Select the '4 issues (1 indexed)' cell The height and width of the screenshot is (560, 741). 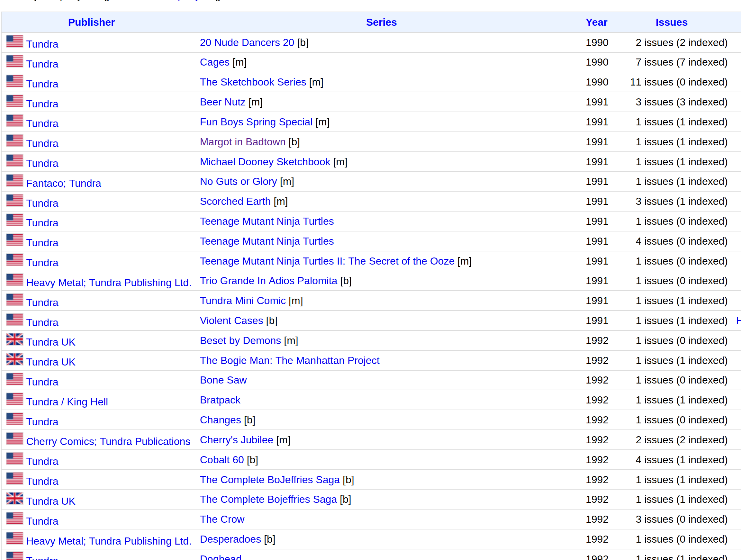pos(682,460)
